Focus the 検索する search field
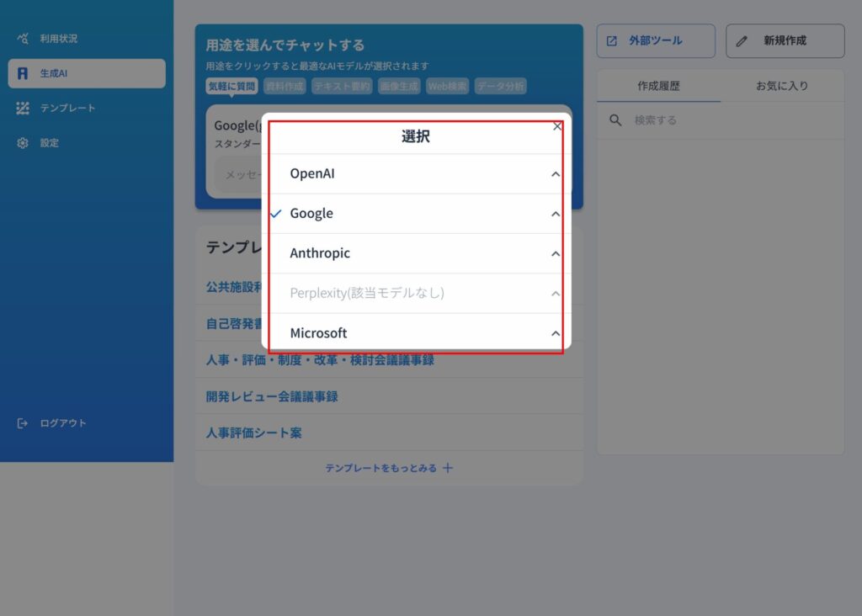 [724, 120]
